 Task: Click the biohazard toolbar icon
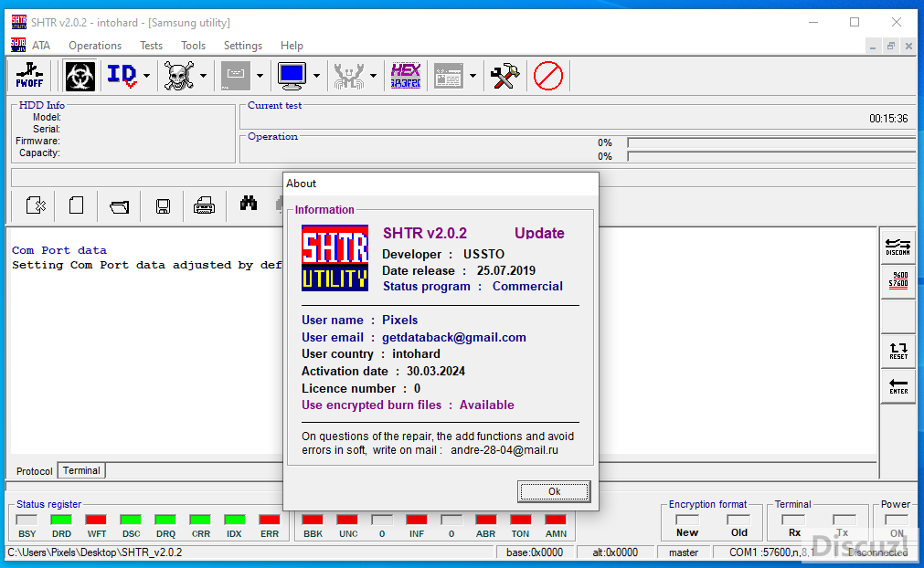(80, 76)
